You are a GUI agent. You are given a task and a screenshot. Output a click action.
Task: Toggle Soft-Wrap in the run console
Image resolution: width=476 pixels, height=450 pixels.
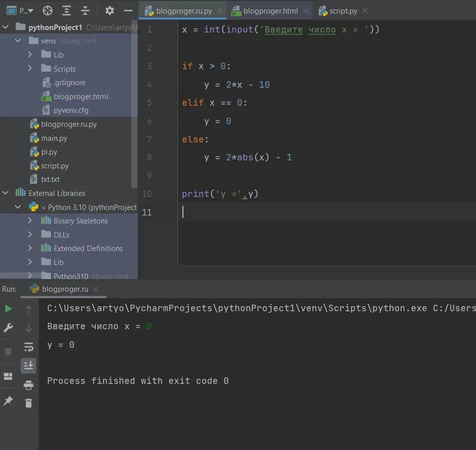tap(29, 347)
